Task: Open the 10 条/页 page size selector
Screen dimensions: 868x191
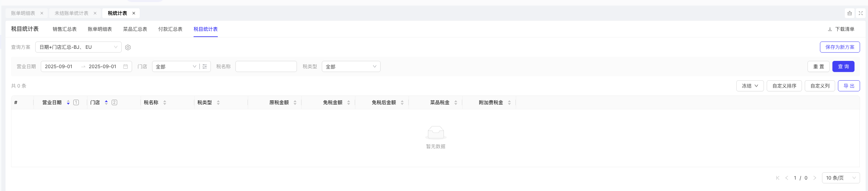Action: (x=840, y=178)
